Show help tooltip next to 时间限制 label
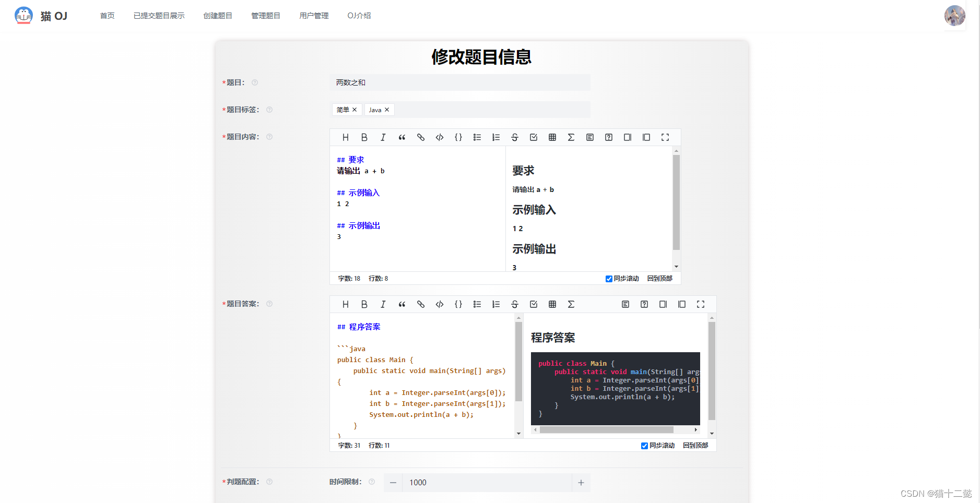The image size is (980, 503). (372, 482)
